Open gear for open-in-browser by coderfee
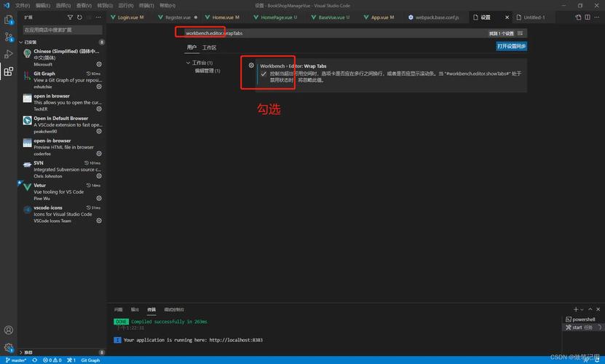 (x=99, y=154)
